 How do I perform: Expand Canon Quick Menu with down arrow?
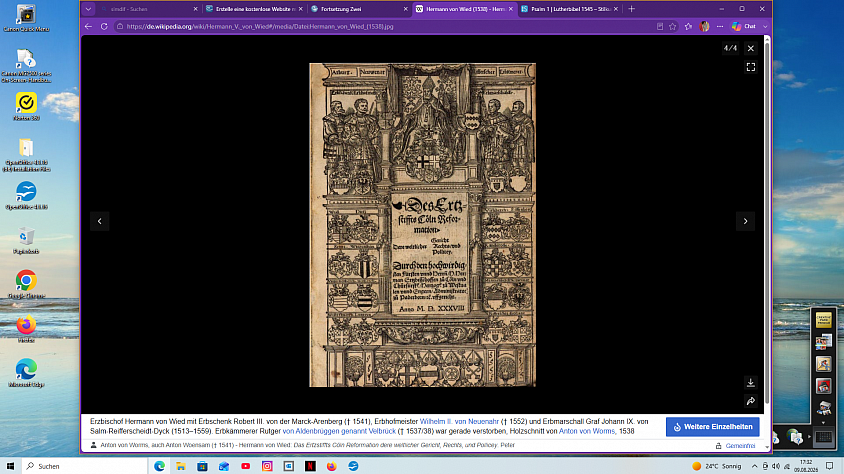[824, 422]
